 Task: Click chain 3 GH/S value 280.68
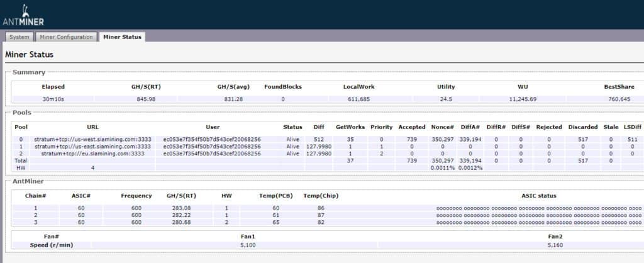click(181, 222)
